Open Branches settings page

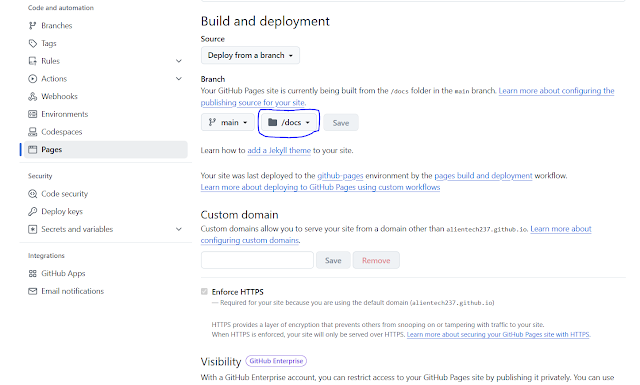pos(57,26)
